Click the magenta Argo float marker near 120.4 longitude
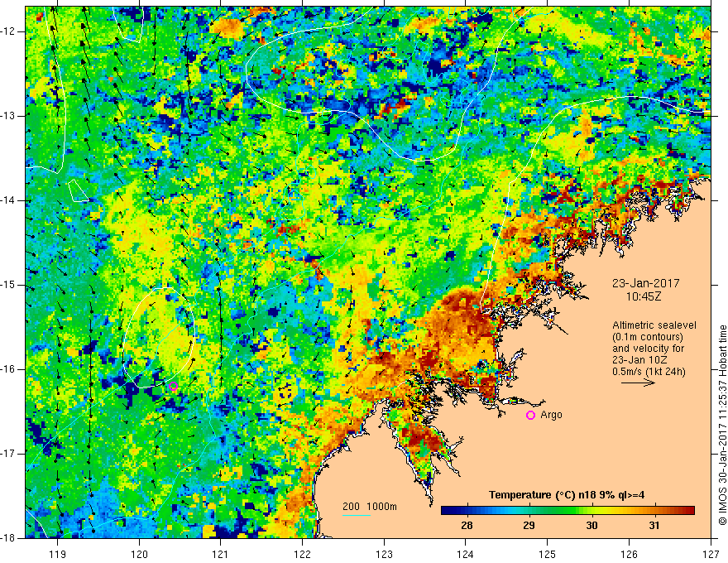Image resolution: width=728 pixels, height=563 pixels. [x=174, y=386]
